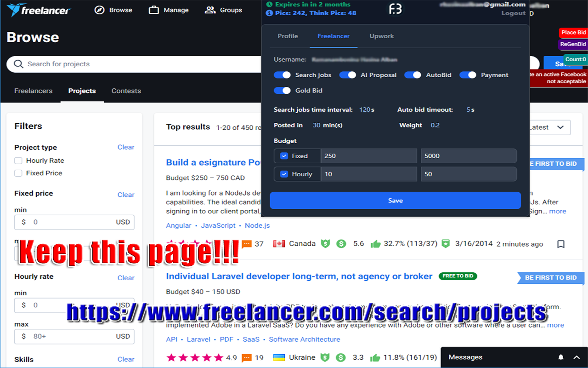The width and height of the screenshot is (588, 368).
Task: Click the notification bell in Messages bar
Action: (x=560, y=357)
